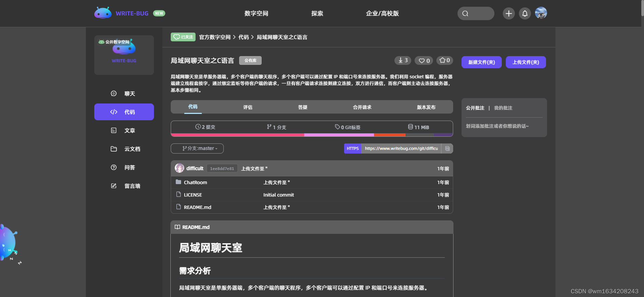View the 1 分支 branches
644x297 pixels.
pos(276,127)
